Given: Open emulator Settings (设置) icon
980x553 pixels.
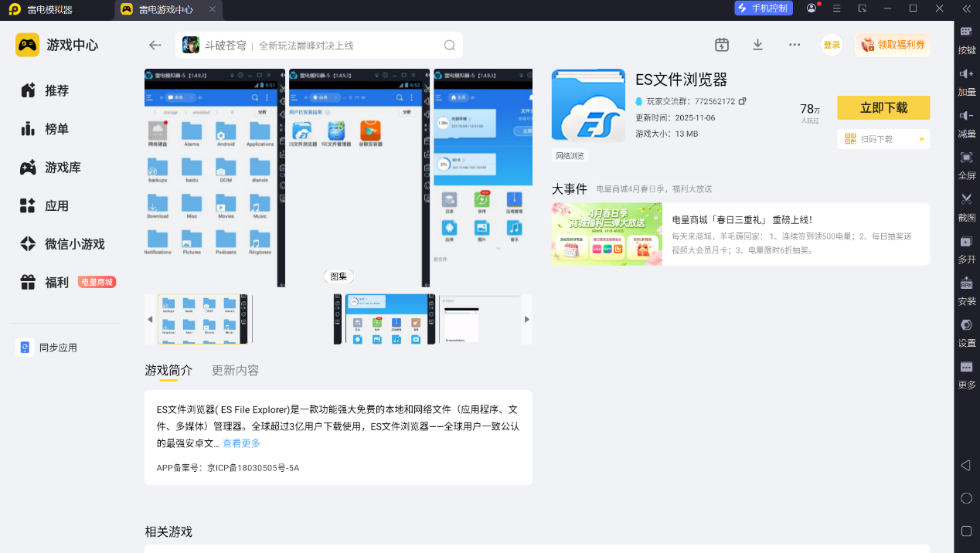Looking at the screenshot, I should [x=966, y=325].
